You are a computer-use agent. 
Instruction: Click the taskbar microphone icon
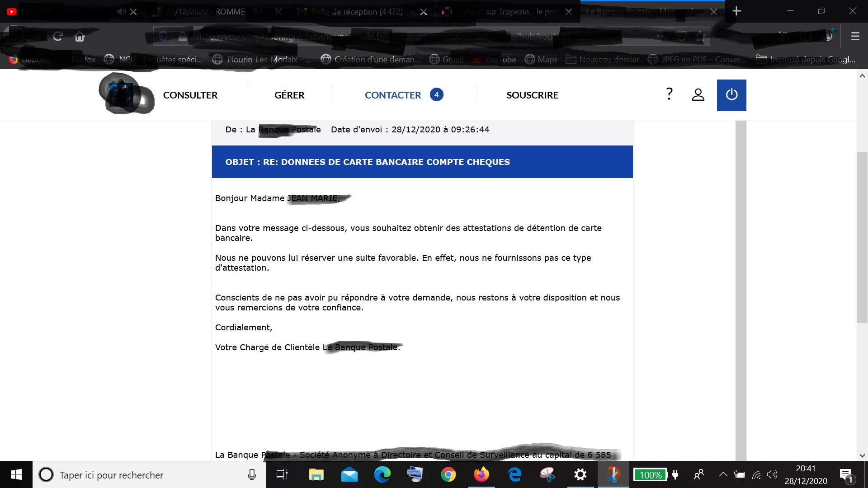[x=252, y=474]
